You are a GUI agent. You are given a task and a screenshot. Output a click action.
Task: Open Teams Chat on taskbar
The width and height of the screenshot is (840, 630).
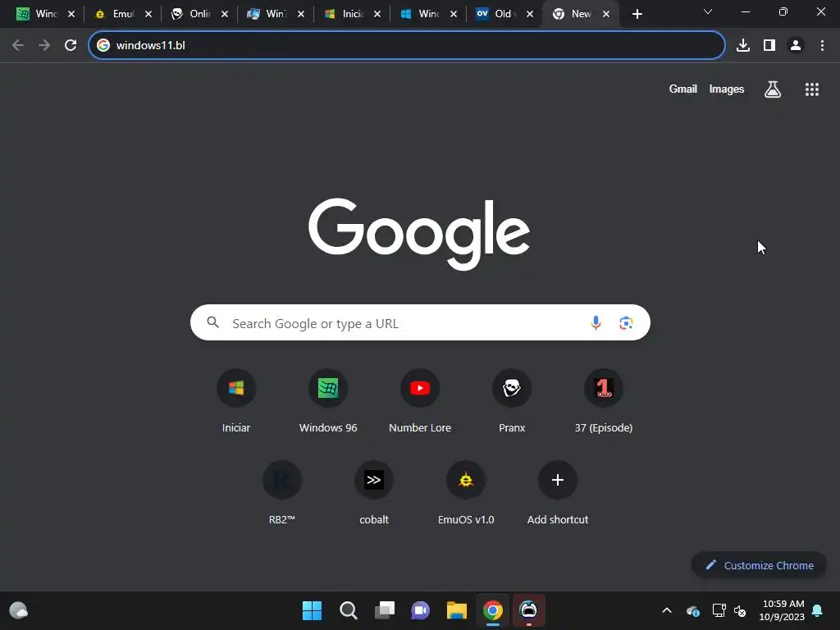point(421,610)
